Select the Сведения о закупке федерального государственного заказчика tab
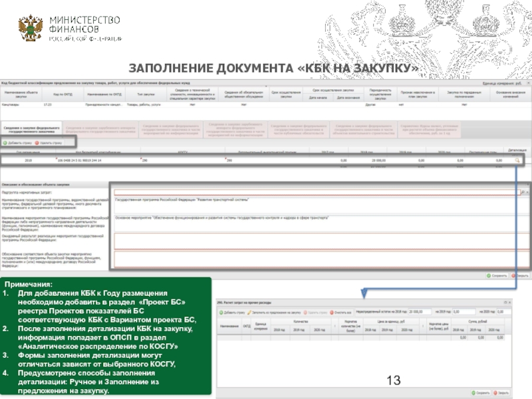Viewport: 532px width, 399px height. click(31, 130)
